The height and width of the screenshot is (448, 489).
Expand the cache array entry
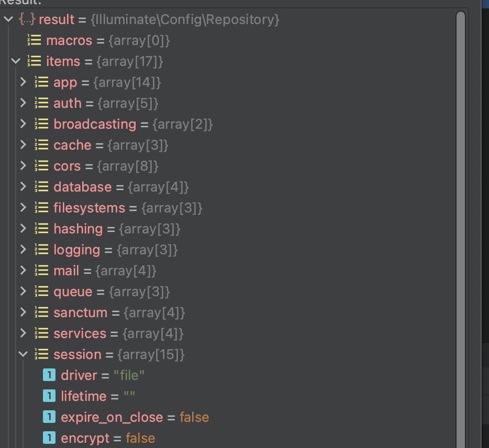click(24, 145)
